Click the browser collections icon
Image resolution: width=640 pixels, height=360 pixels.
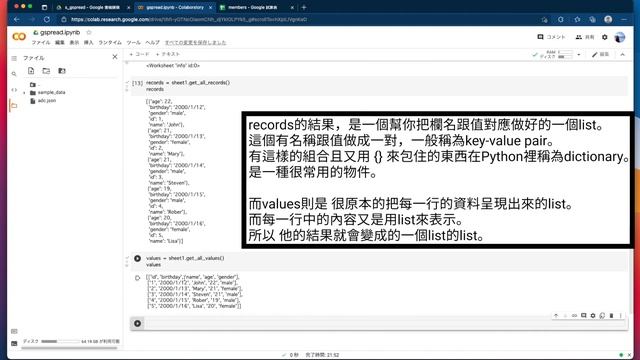pos(592,19)
